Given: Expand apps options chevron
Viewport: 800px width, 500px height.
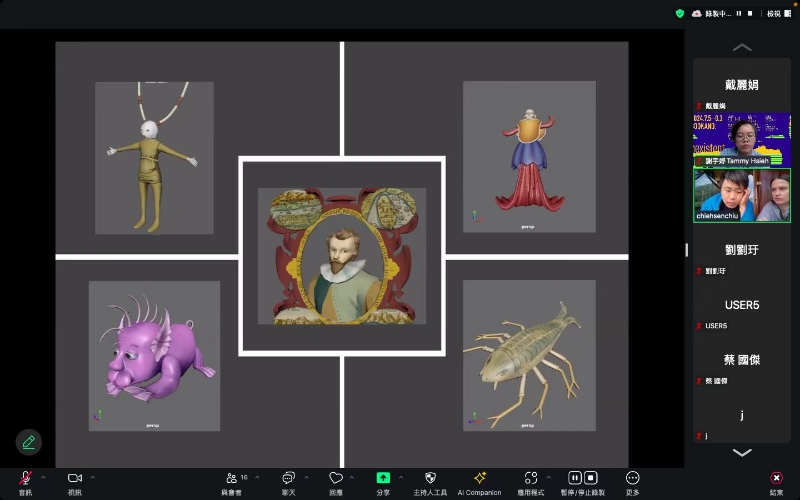Looking at the screenshot, I should click(548, 478).
